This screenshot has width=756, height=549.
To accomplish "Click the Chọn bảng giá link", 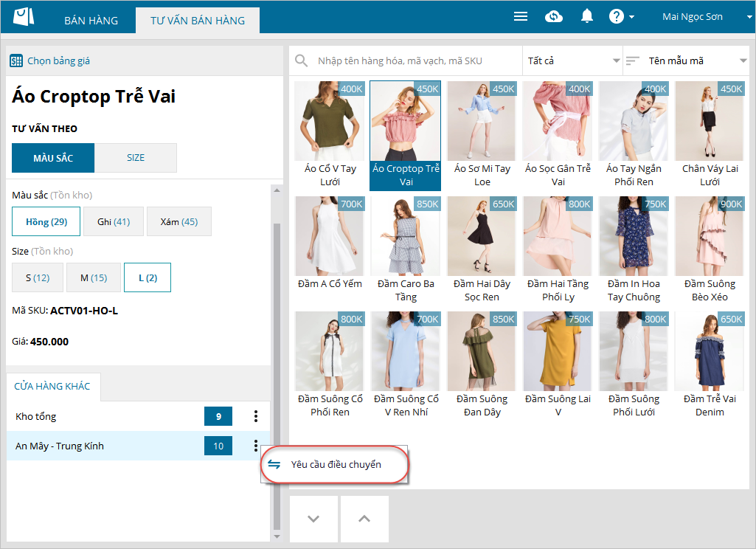I will click(x=58, y=61).
